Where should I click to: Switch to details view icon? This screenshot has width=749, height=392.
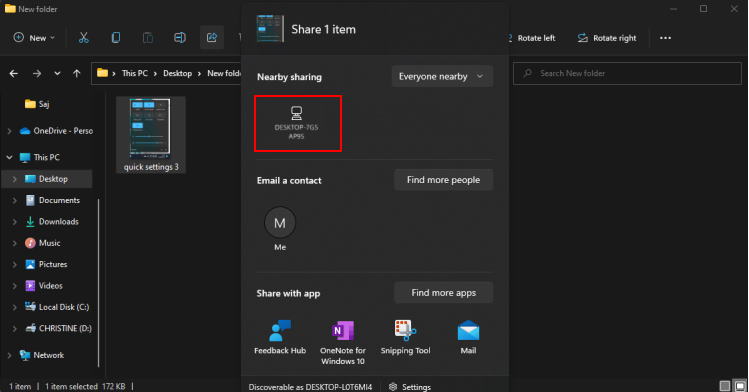[x=725, y=386]
